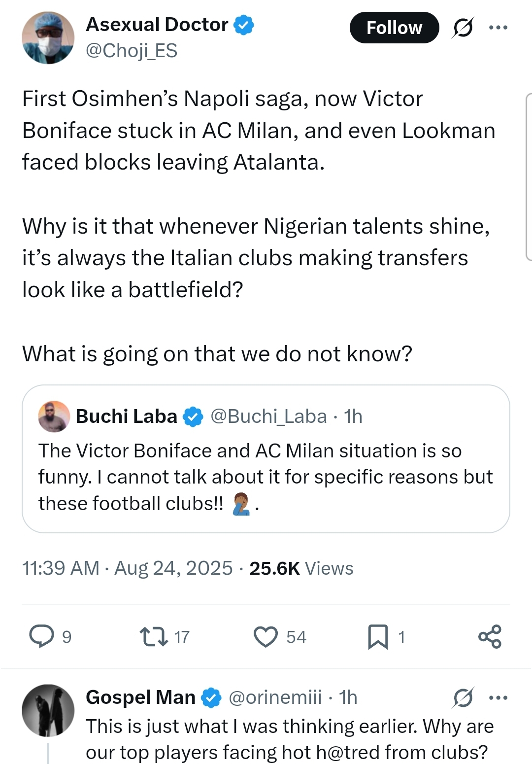Click Buchi Laba's avatar in quote
The height and width of the screenshot is (764, 532).
tap(54, 417)
